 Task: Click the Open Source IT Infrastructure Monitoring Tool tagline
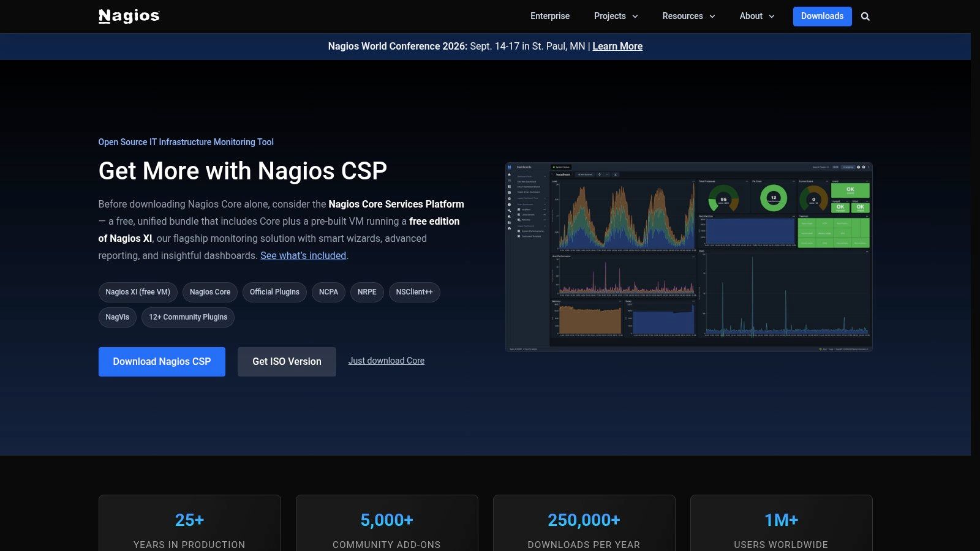pyautogui.click(x=186, y=142)
